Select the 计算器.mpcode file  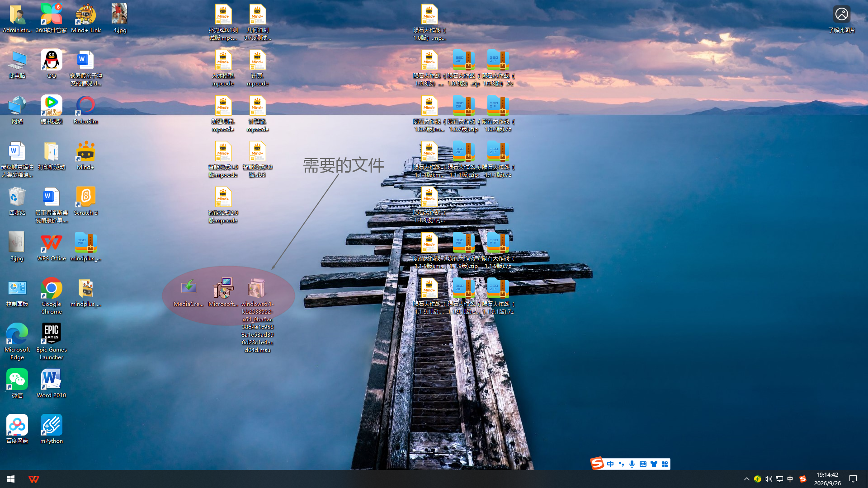258,113
